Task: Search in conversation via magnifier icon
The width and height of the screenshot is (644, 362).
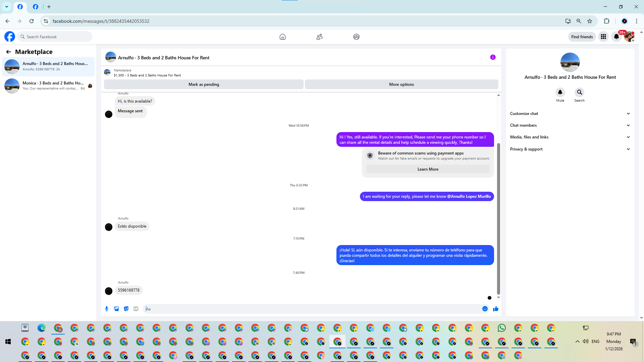Action: pos(579,92)
